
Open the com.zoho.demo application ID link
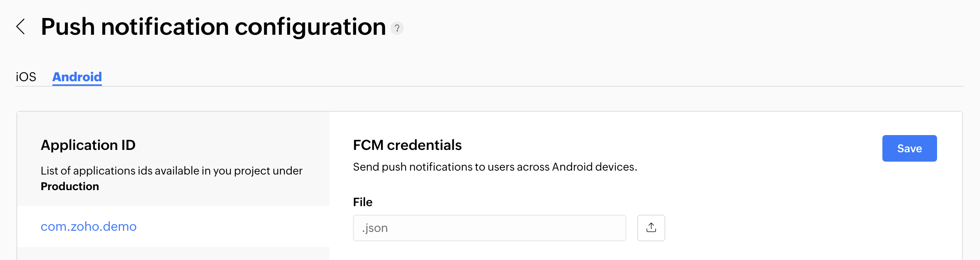[89, 226]
